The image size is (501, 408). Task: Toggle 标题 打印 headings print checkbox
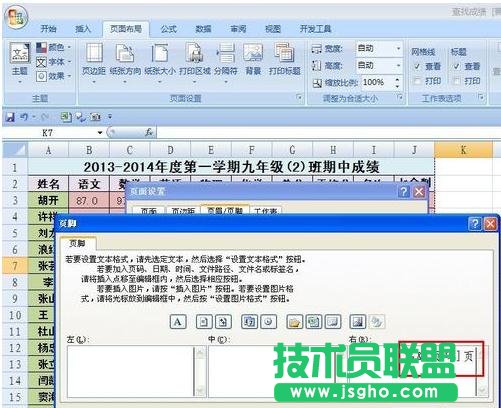[457, 81]
